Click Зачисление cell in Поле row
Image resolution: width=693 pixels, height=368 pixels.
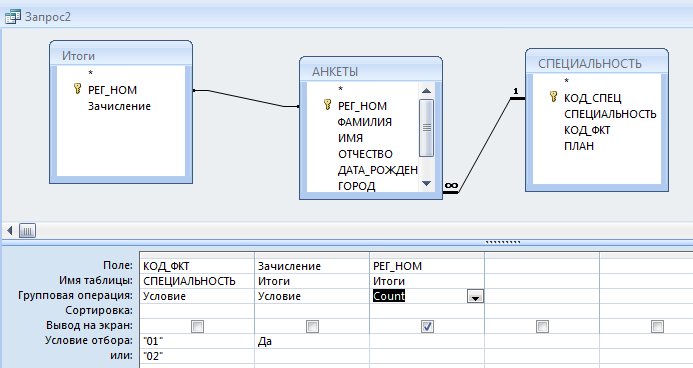point(312,266)
